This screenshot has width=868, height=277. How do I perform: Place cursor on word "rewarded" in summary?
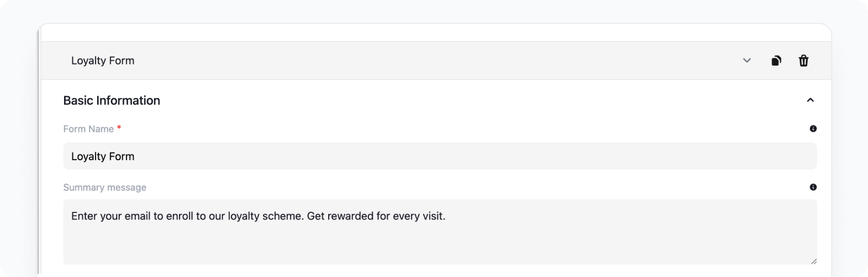coord(350,216)
